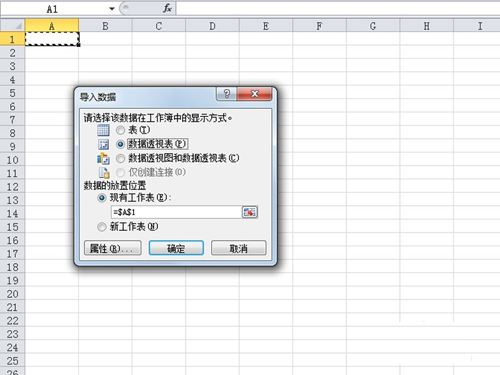
Task: Click the fx insert function icon
Action: pyautogui.click(x=167, y=8)
